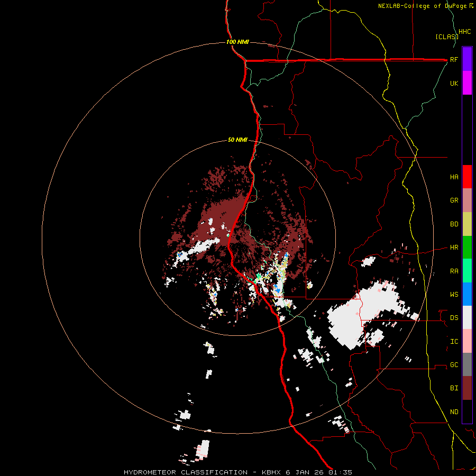Image resolution: width=476 pixels, height=476 pixels.
Task: Click the 100 NMI range ring label
Action: point(237,42)
